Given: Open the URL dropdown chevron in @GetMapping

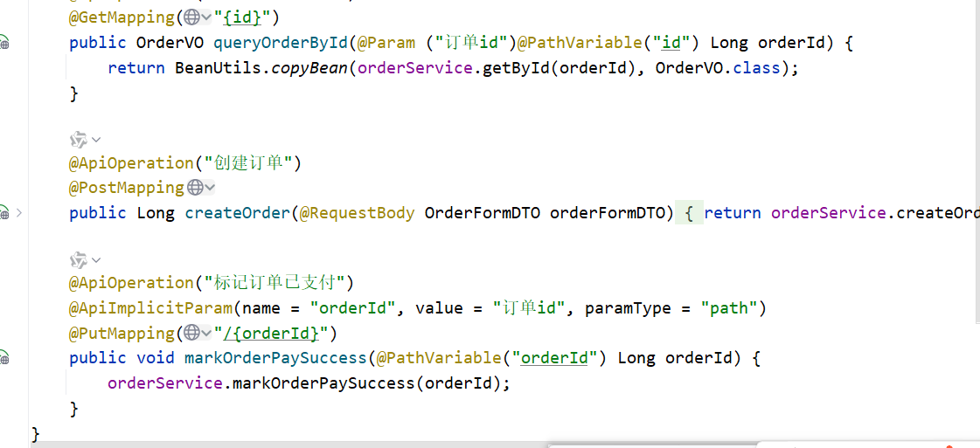Looking at the screenshot, I should 206,18.
